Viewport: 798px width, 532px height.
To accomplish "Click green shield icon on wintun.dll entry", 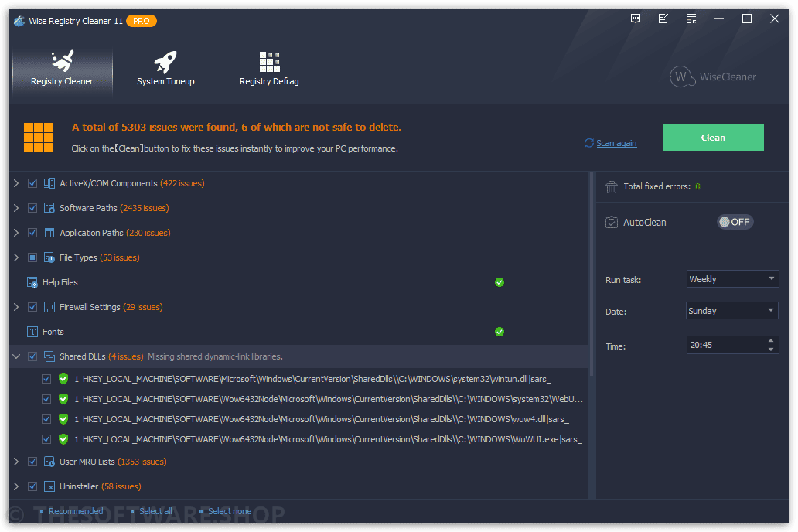I will coord(63,379).
